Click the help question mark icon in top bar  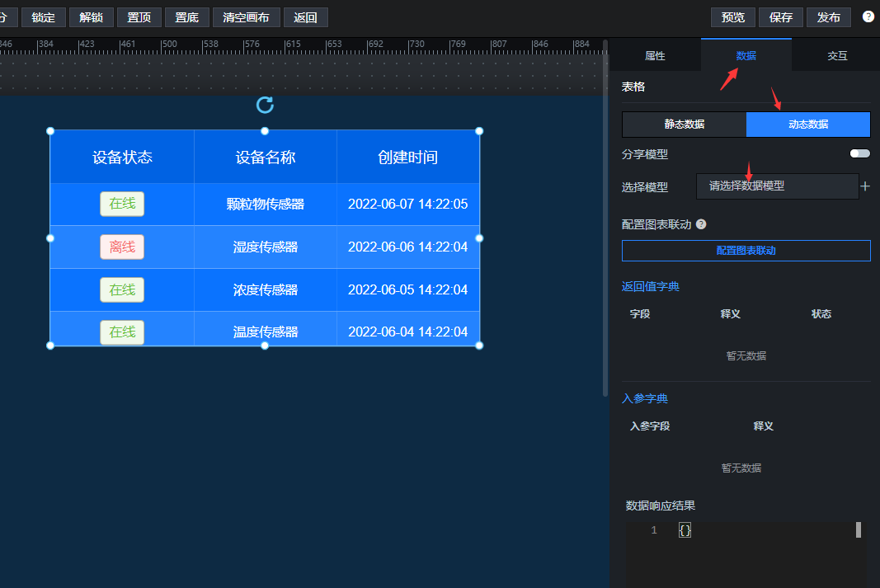point(868,16)
